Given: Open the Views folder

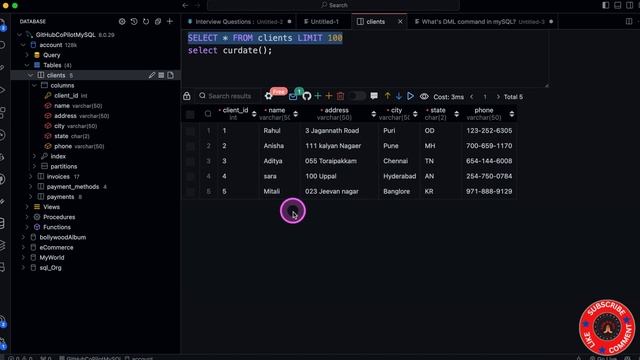Looking at the screenshot, I should pos(51,207).
